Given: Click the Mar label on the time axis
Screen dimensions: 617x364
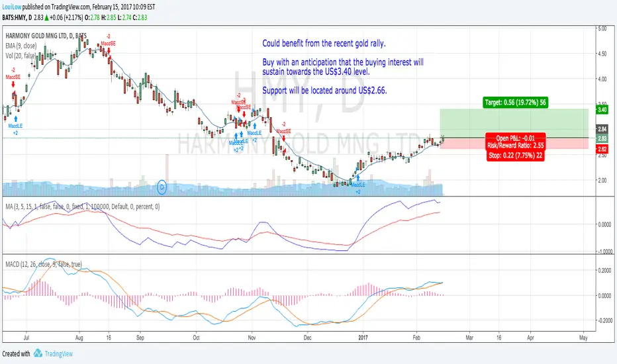Looking at the screenshot, I should click(469, 338).
